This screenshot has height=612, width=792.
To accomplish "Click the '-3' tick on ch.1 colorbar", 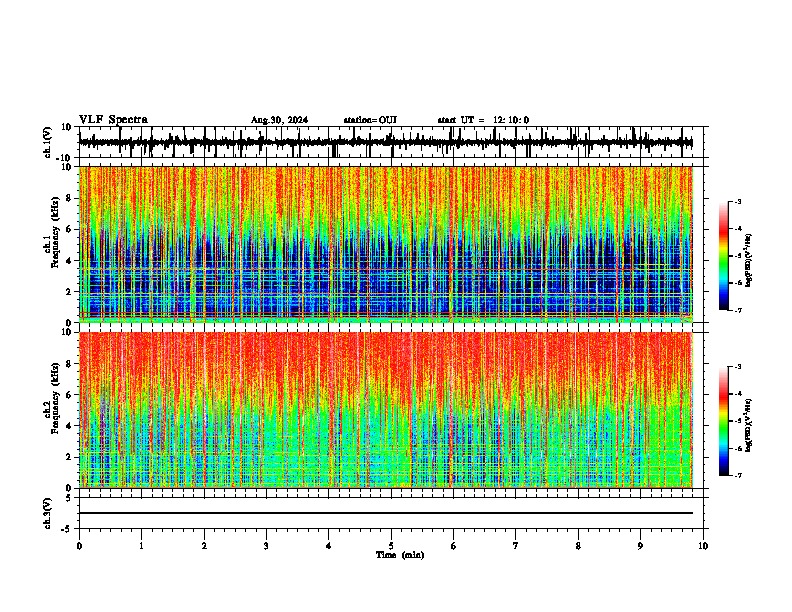I will coord(738,201).
